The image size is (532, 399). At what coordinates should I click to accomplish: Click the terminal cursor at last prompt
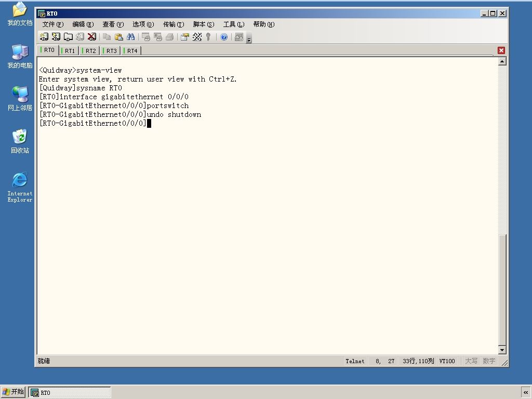coord(149,123)
